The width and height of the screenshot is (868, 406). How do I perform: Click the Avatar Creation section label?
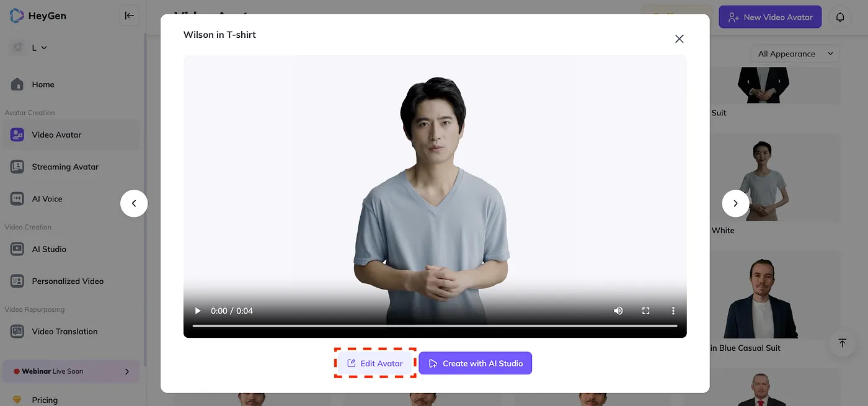pos(30,113)
